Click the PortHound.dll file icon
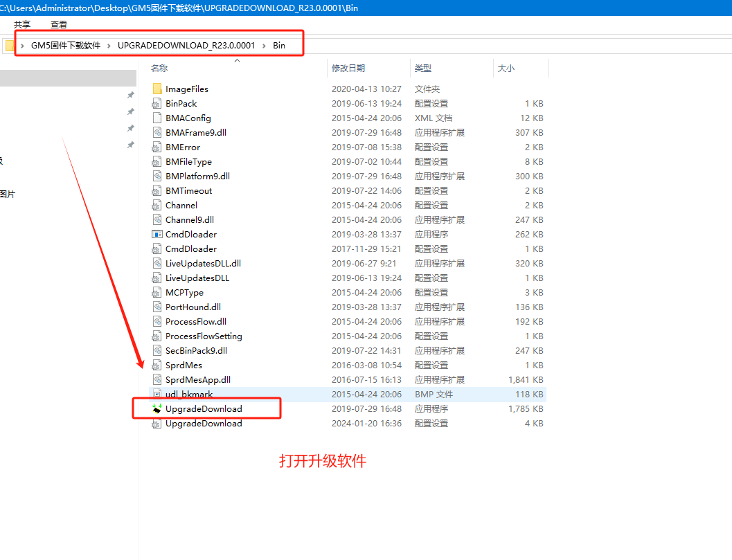Image resolution: width=732 pixels, height=560 pixels. click(x=157, y=307)
